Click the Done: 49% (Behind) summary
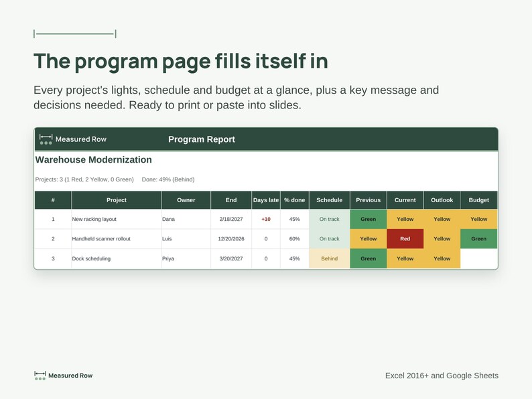This screenshot has height=399, width=532. (x=168, y=179)
